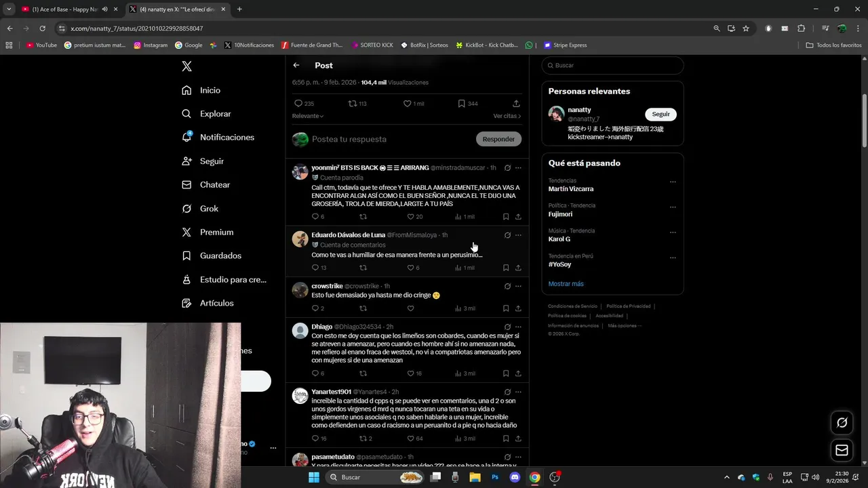Screen dimensions: 868x488
Task: Bookmark this page with star icon
Action: [746, 28]
